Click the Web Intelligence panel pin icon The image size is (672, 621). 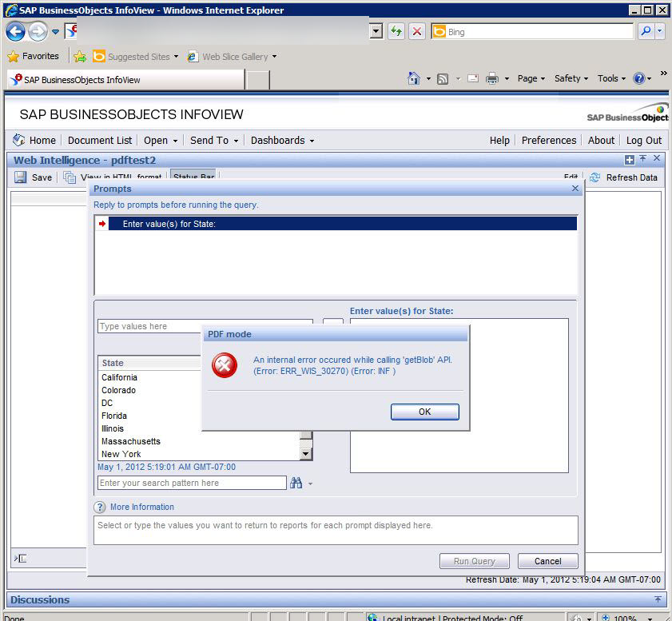click(643, 158)
